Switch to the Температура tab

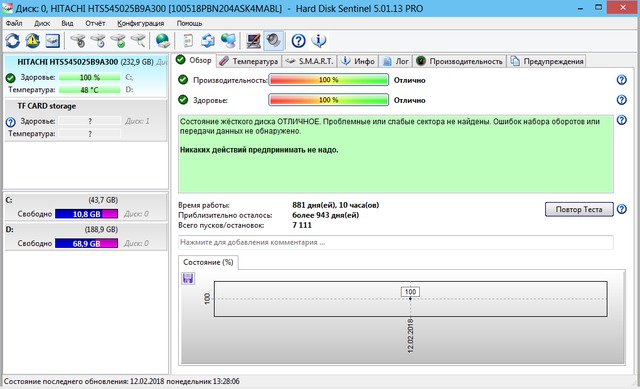click(x=249, y=61)
